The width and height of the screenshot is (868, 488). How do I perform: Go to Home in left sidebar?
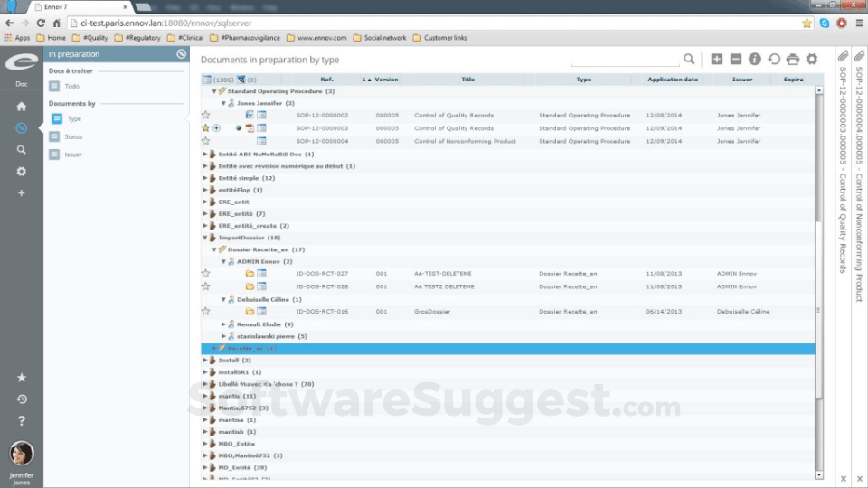[x=21, y=106]
